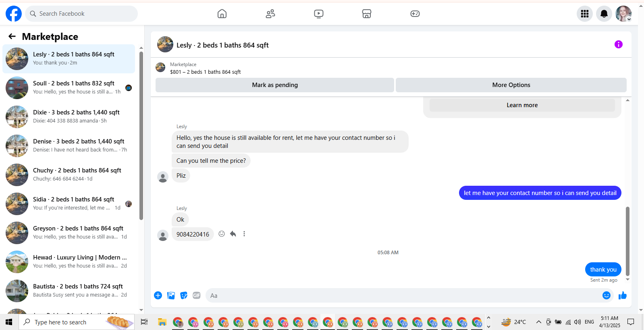The image size is (644, 330).
Task: Open the Windows Start menu
Action: (9, 322)
